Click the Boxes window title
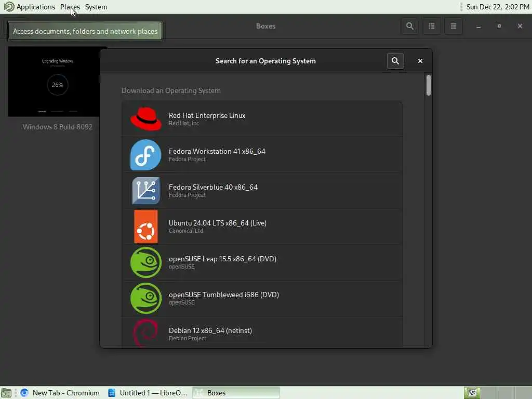Viewport: 532px width, 399px height. (x=265, y=26)
